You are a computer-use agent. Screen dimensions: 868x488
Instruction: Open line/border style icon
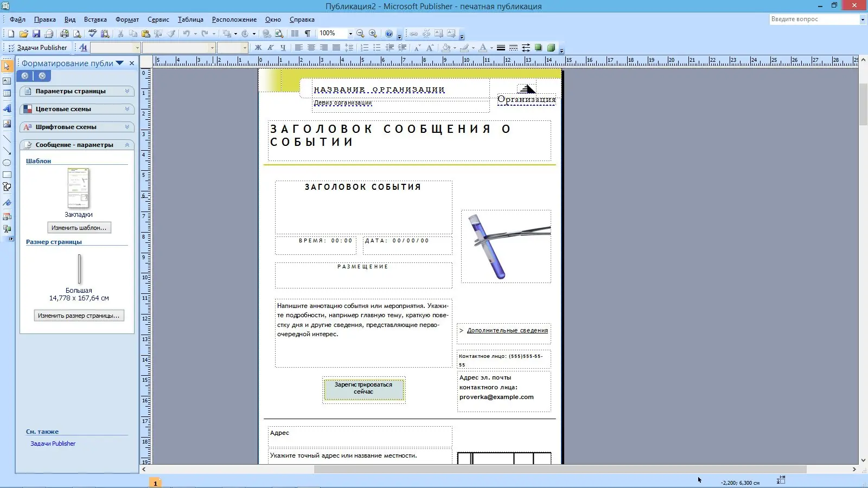coord(501,48)
